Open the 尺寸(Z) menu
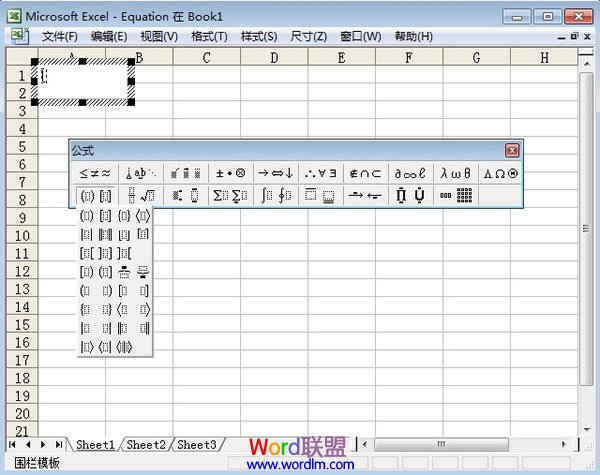This screenshot has height=475, width=600. (308, 37)
